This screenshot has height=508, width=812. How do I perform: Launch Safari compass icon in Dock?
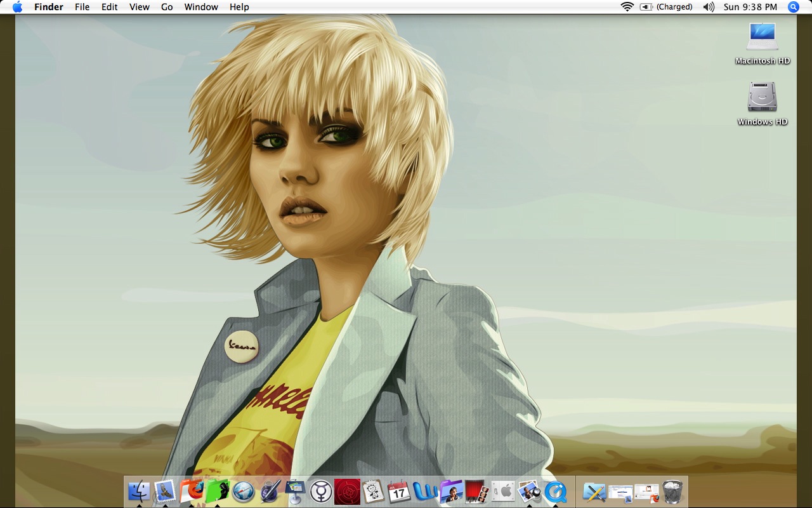[243, 491]
